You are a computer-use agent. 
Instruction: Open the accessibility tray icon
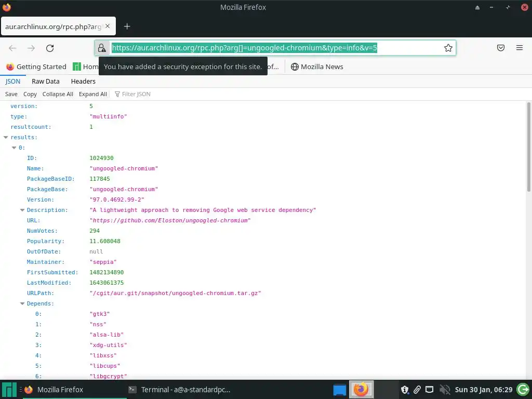404,390
